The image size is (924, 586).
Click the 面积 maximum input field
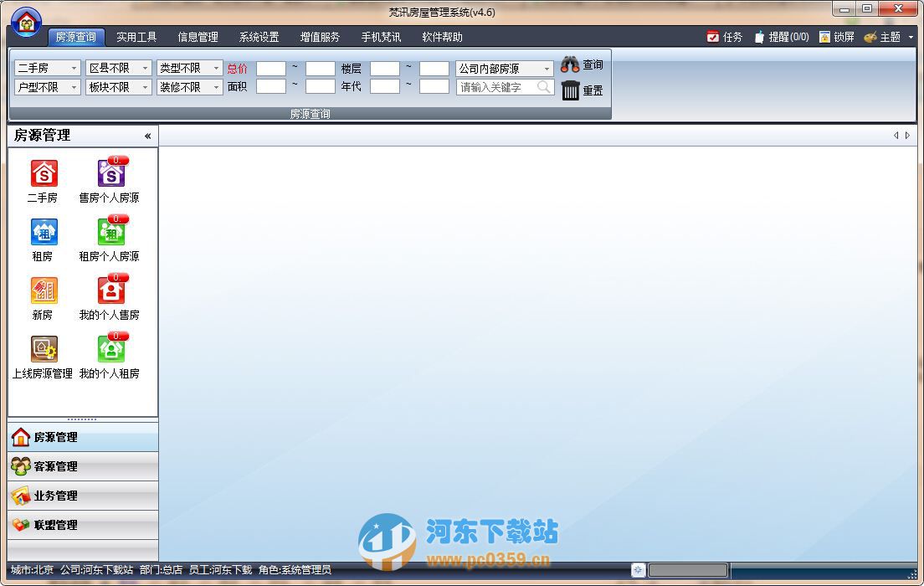(x=321, y=87)
